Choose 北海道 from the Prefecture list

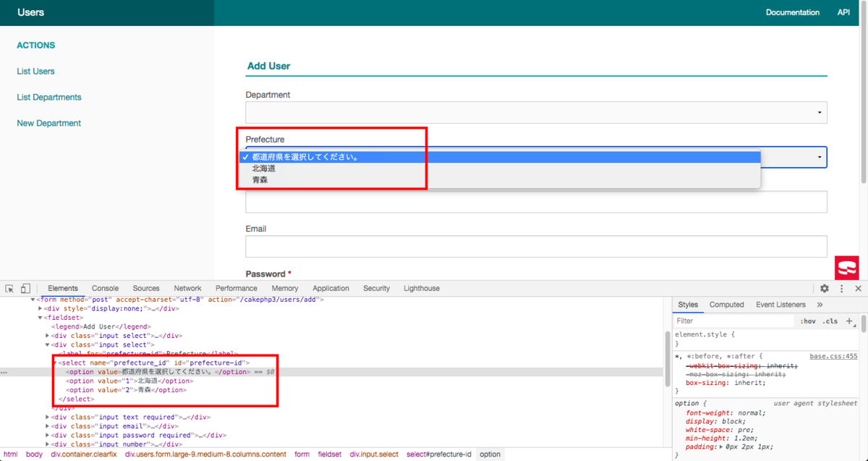click(500, 168)
